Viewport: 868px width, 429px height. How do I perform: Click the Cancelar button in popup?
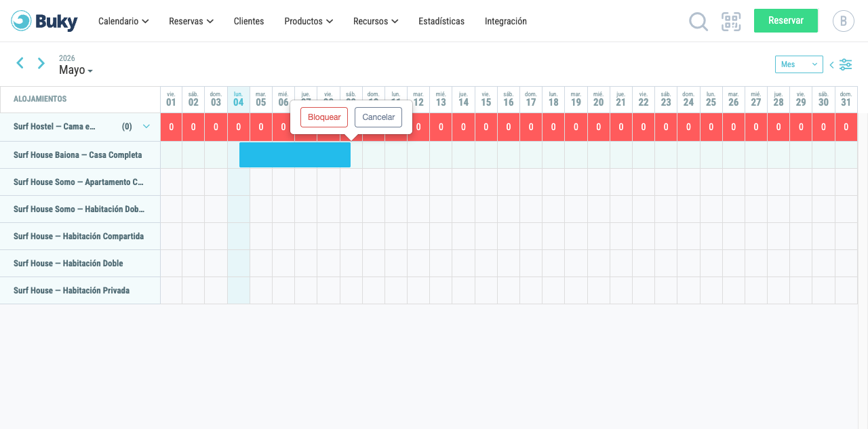tap(378, 117)
